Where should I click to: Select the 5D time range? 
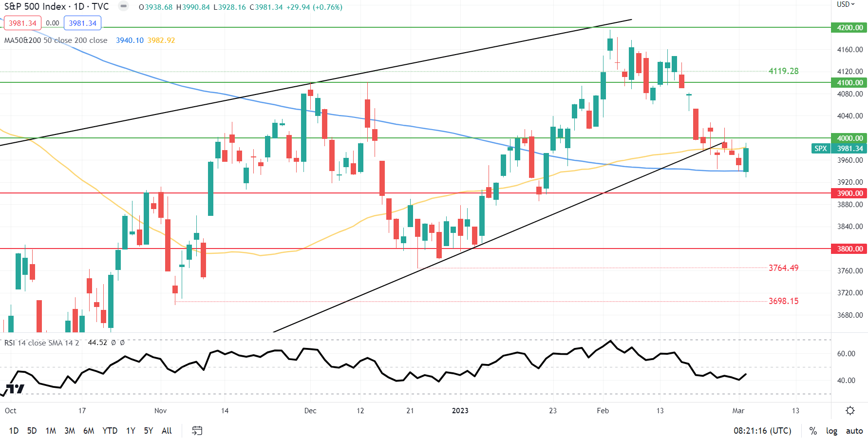click(32, 431)
